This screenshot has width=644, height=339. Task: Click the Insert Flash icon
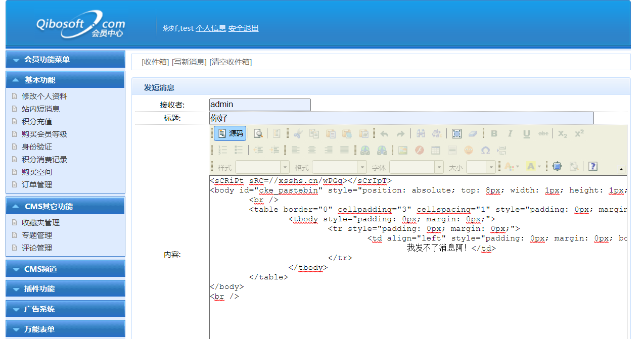coord(419,150)
